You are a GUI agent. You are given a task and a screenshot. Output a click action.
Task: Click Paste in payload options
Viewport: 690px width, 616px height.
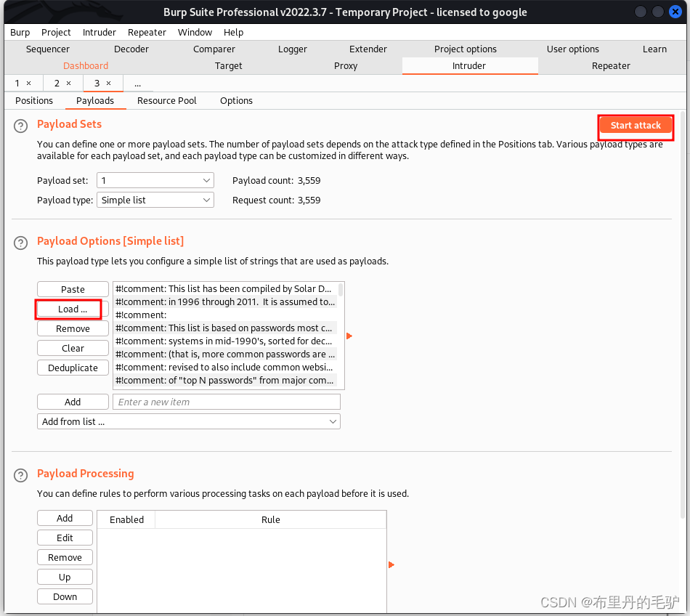point(73,290)
